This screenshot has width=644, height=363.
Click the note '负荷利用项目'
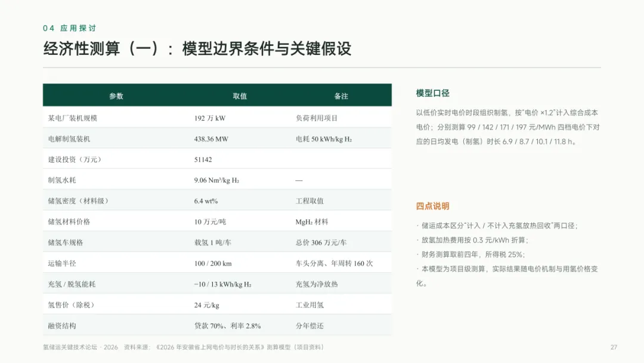317,118
